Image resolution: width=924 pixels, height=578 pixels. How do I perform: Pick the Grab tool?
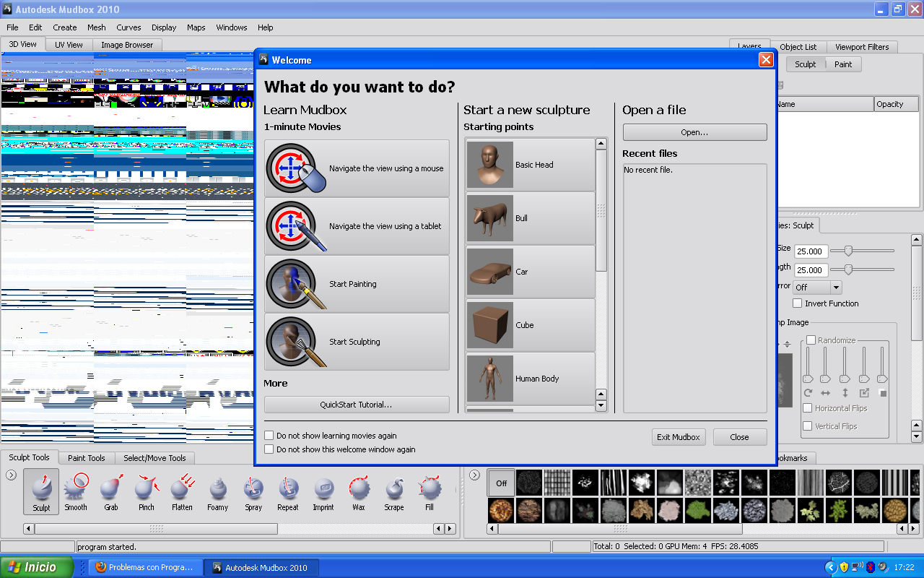coord(111,492)
